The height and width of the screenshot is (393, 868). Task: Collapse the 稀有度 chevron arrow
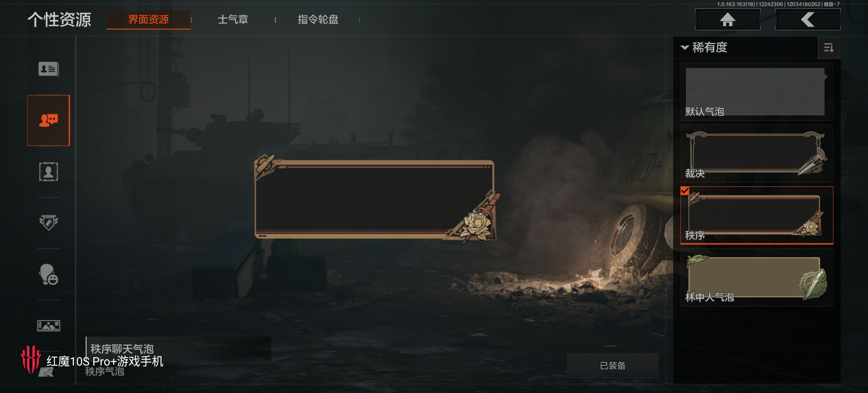pos(684,48)
